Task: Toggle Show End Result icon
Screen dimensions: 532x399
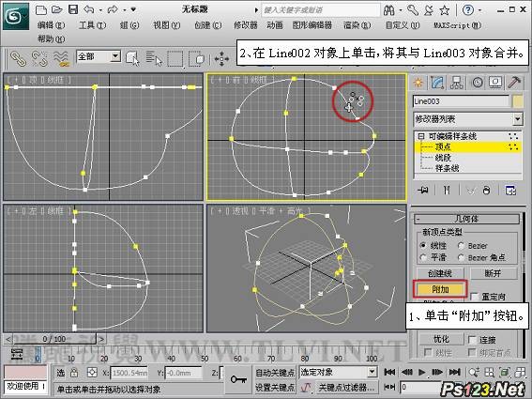Action: tap(447, 191)
